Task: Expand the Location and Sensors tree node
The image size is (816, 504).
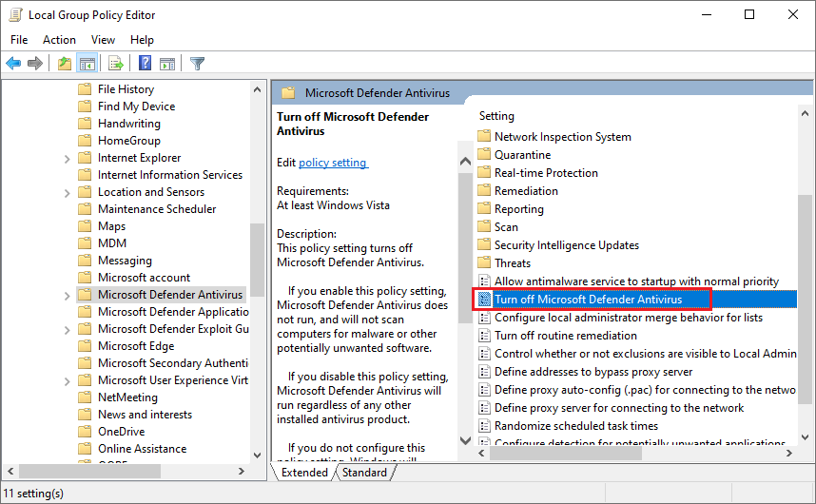Action: pyautogui.click(x=67, y=193)
